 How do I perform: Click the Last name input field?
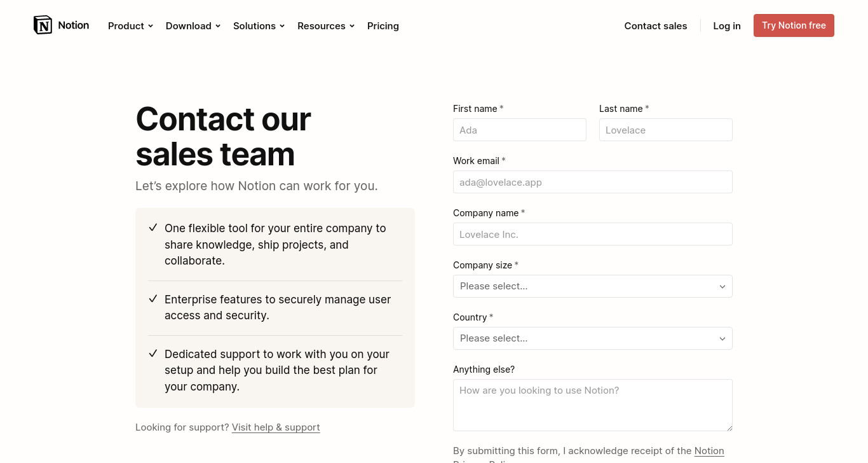[666, 130]
